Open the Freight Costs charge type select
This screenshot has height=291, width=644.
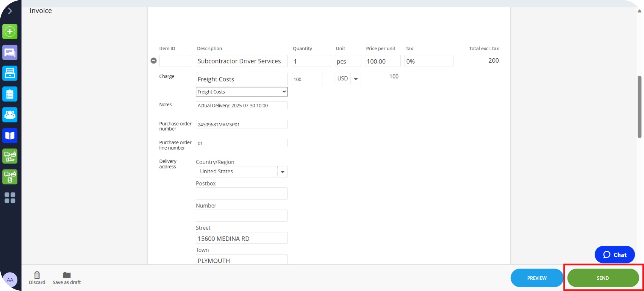242,92
